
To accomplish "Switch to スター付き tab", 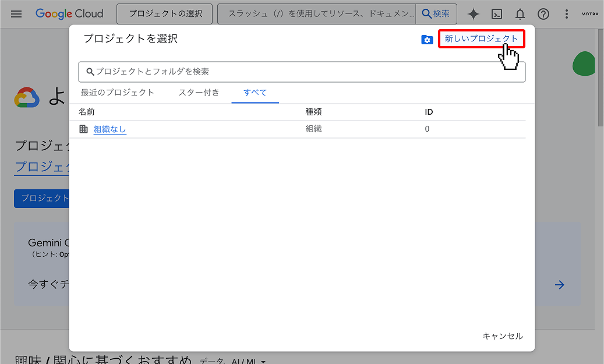I will 199,93.
